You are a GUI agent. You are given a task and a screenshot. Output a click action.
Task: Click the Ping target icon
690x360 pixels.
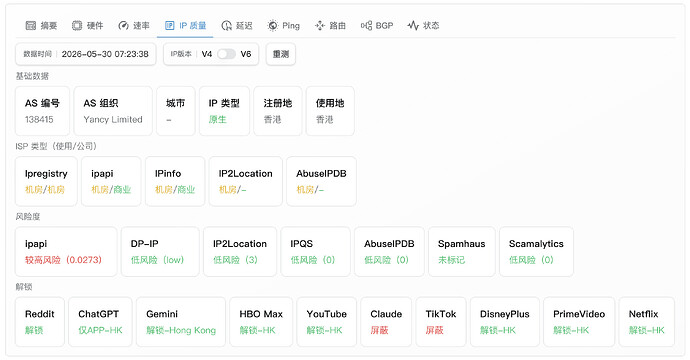273,26
